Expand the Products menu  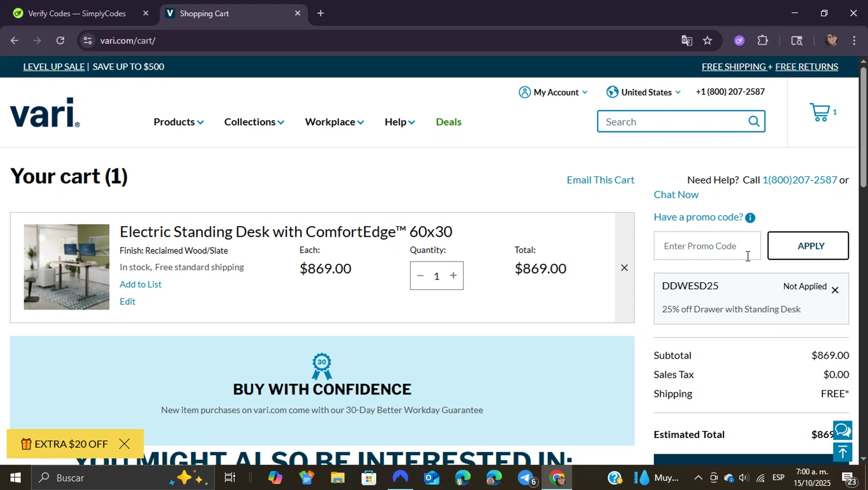coord(178,122)
